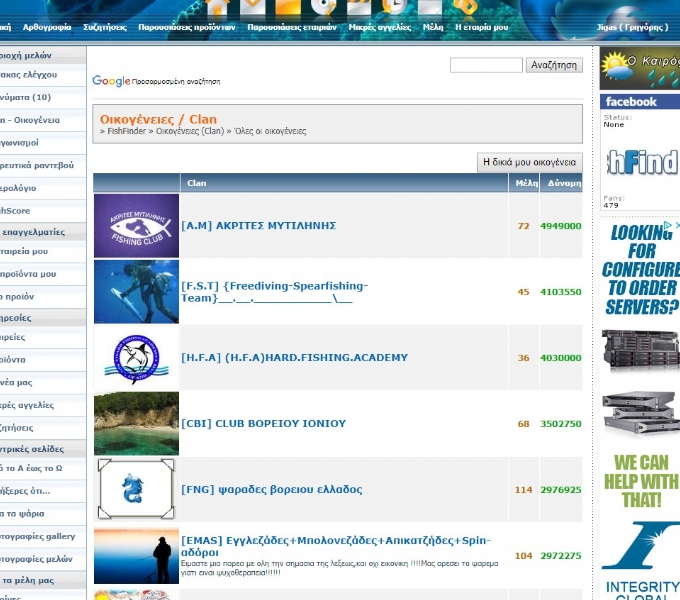
Task: Open the CLUB ΒΟΡΕΙΟΥ ΙΟΝΙΟΥ beach thumbnail
Action: click(136, 424)
